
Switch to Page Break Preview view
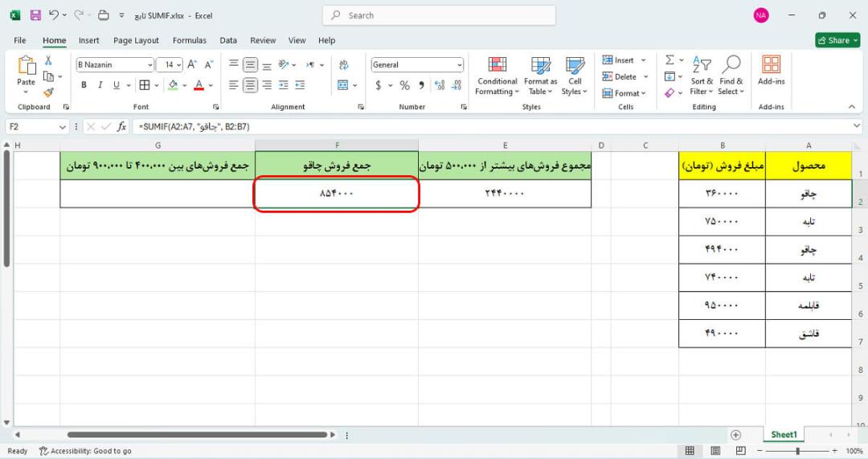click(741, 451)
